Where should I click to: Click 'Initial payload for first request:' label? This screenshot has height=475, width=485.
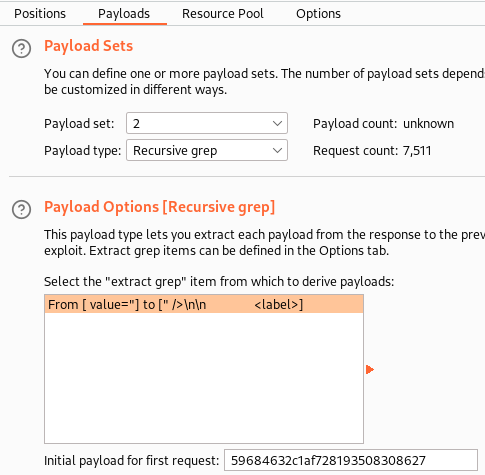[x=131, y=461]
